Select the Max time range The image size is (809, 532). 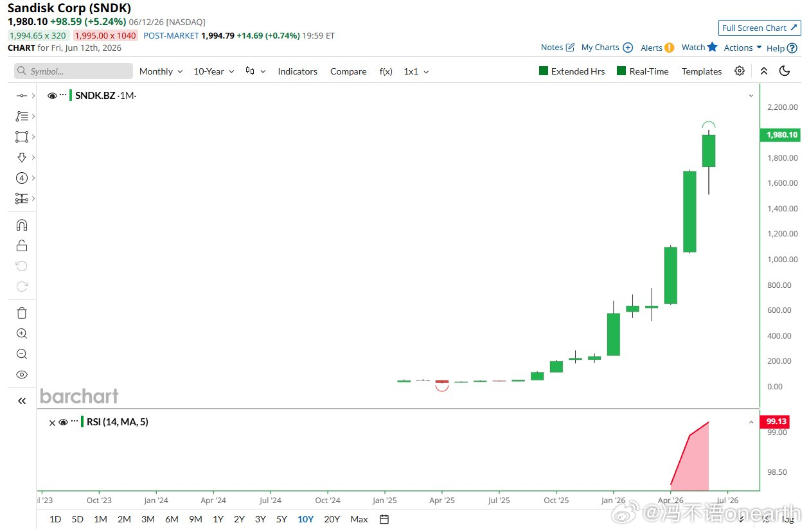coord(359,519)
